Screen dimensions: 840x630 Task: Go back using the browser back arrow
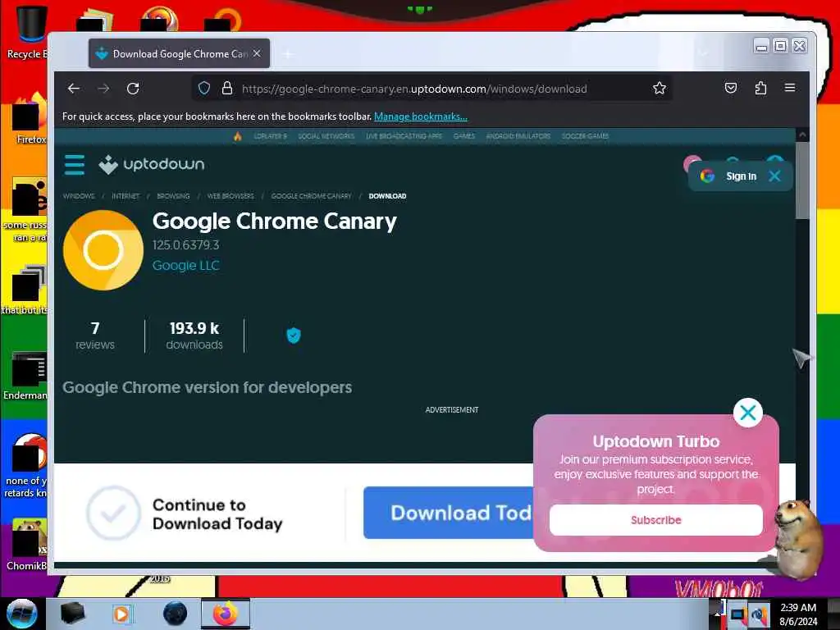74,89
